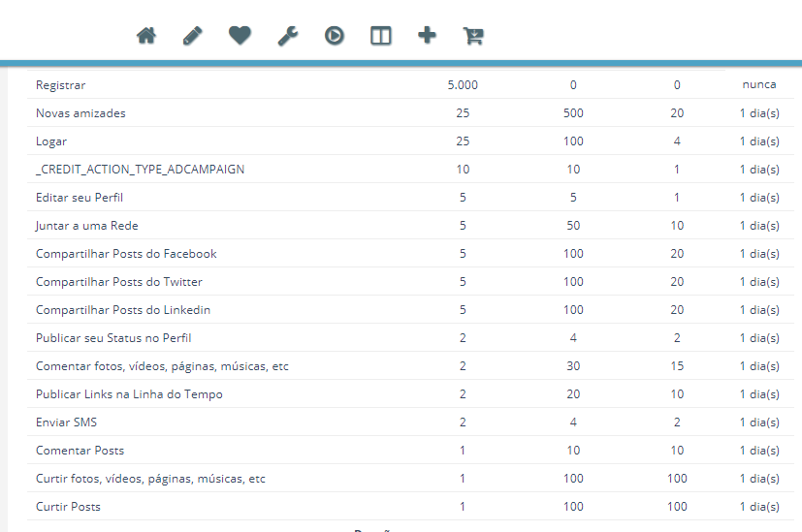802x532 pixels.
Task: Click the plus add icon
Action: click(427, 36)
